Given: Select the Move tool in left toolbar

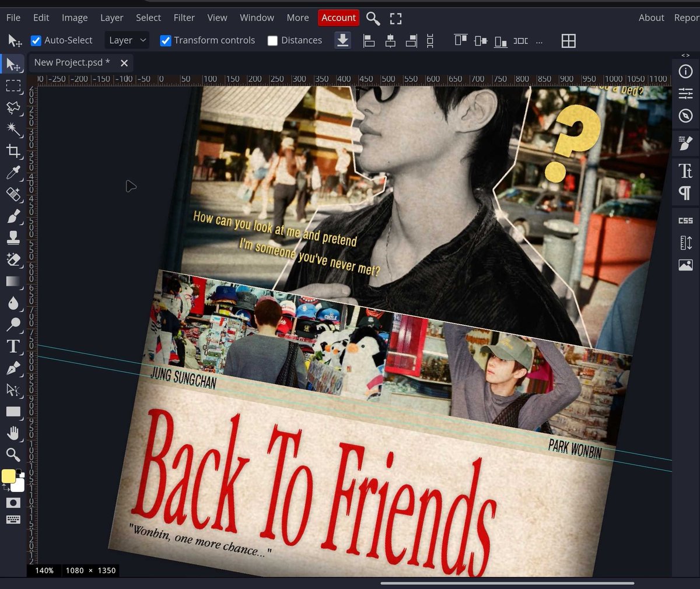Looking at the screenshot, I should (13, 64).
